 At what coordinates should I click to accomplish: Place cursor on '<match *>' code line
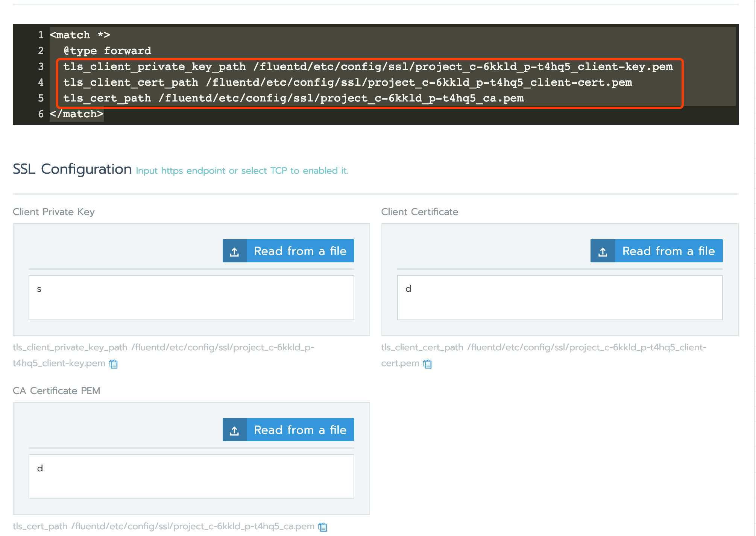click(x=80, y=35)
